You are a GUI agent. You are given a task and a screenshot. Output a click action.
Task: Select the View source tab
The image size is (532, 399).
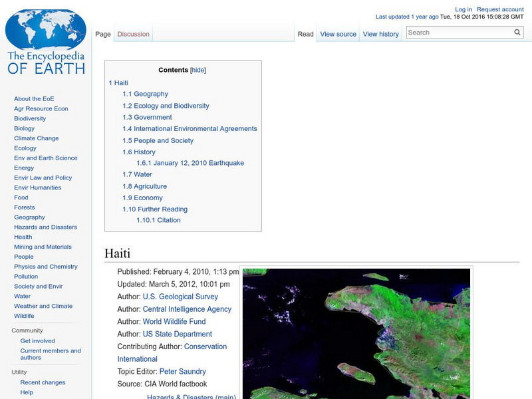pos(338,34)
